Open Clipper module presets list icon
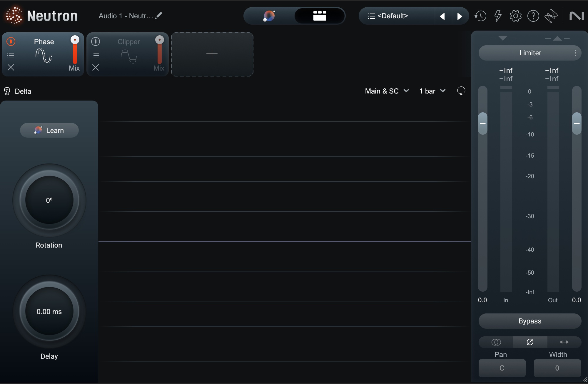 tap(95, 56)
